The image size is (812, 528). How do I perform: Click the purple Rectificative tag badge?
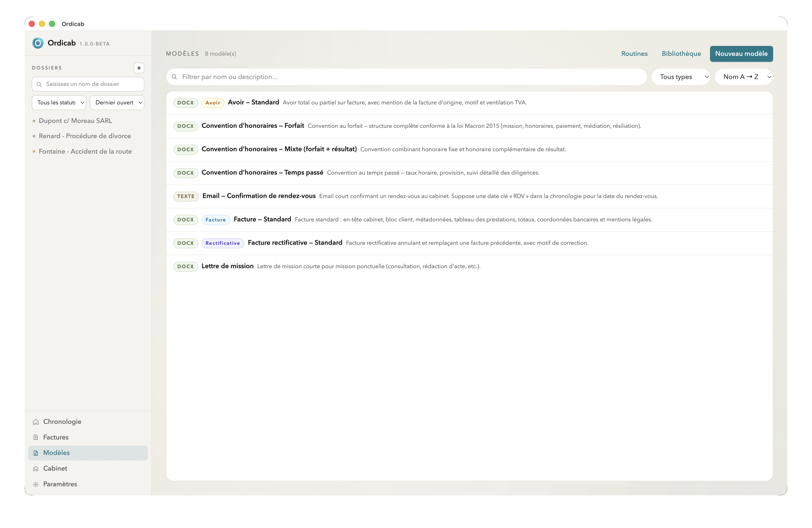click(x=223, y=243)
